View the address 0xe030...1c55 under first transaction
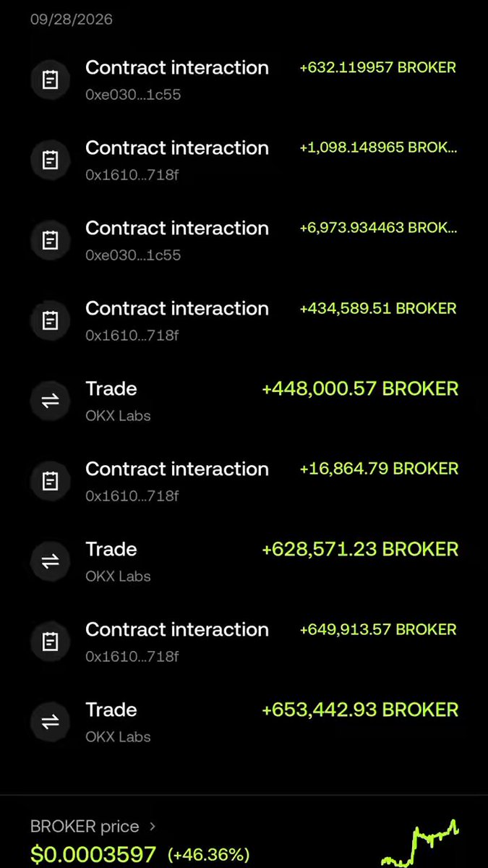The width and height of the screenshot is (488, 868). coord(133,95)
